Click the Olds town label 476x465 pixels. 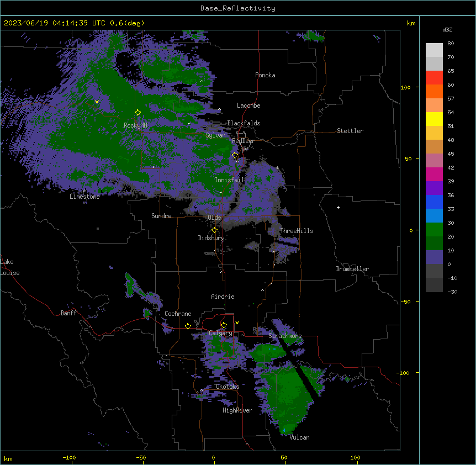(x=214, y=218)
